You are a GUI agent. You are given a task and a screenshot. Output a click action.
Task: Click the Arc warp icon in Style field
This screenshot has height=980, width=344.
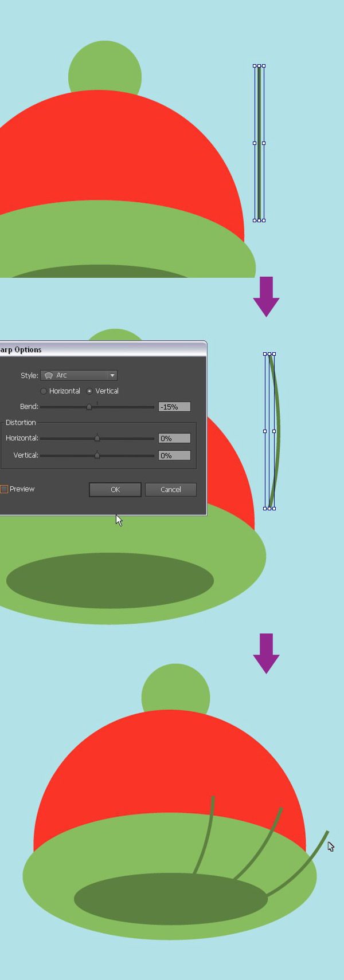(x=49, y=376)
